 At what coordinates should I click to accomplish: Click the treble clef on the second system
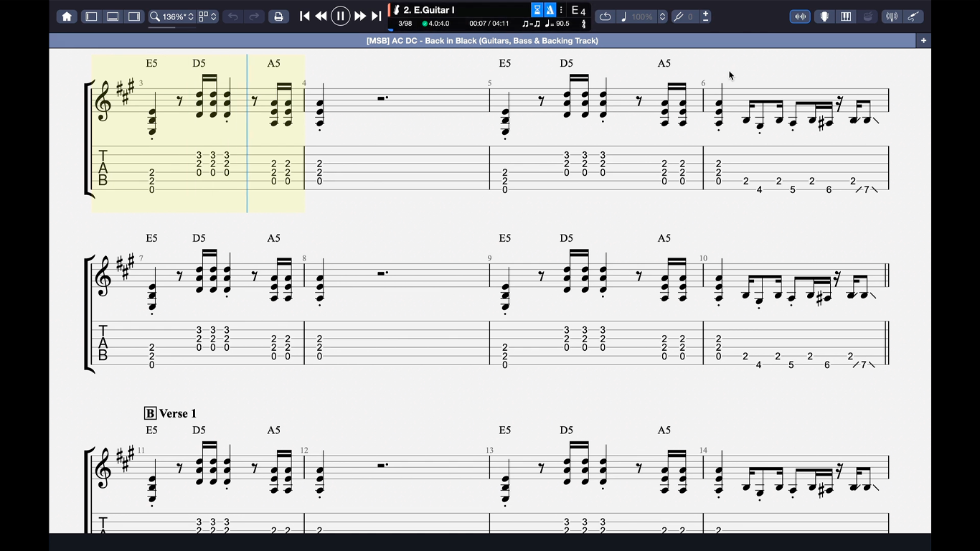pyautogui.click(x=103, y=276)
